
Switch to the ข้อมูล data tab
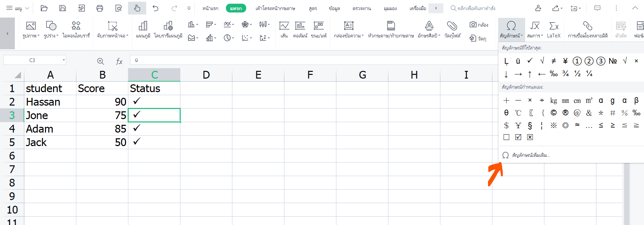(x=334, y=8)
